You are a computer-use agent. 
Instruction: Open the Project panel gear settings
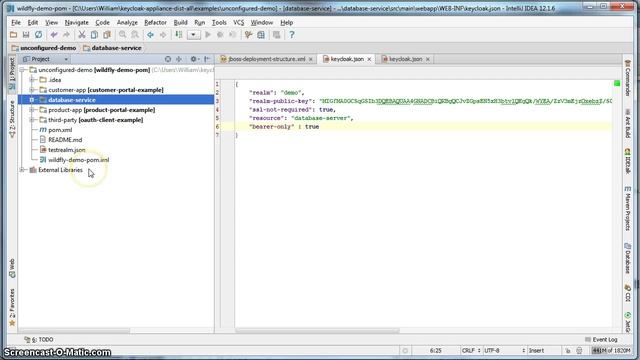[194, 59]
